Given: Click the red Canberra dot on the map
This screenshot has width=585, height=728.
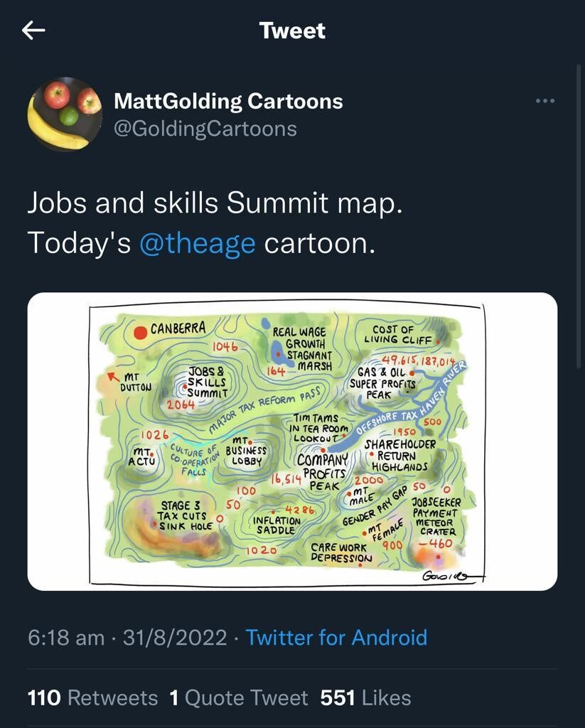Looking at the screenshot, I should point(140,333).
